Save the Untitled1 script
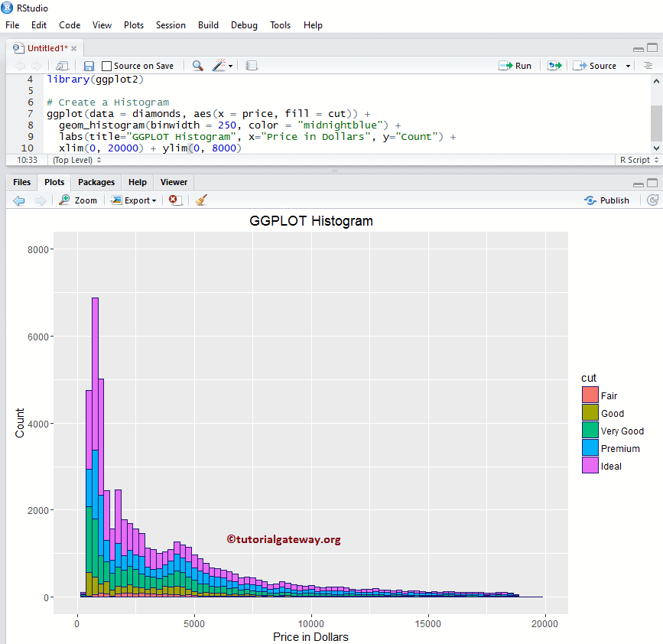 pyautogui.click(x=88, y=66)
